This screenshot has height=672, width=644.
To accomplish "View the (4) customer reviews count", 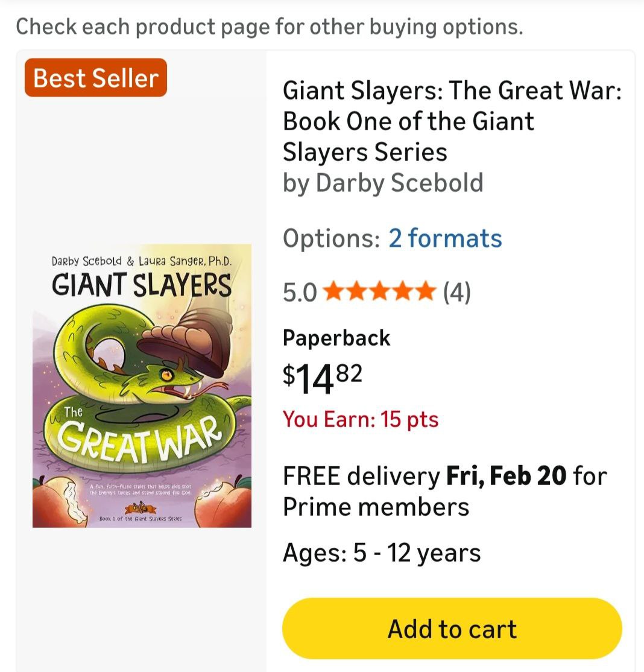I will 456,293.
